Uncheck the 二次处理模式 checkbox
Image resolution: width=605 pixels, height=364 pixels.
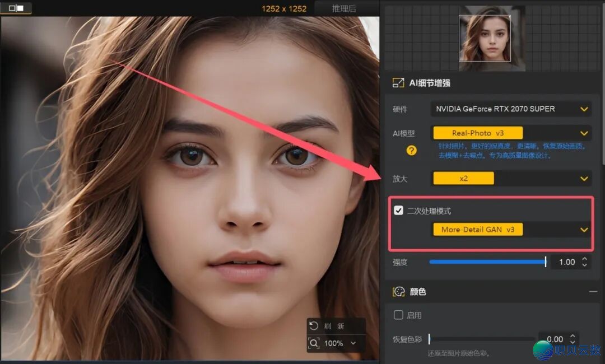click(x=399, y=211)
